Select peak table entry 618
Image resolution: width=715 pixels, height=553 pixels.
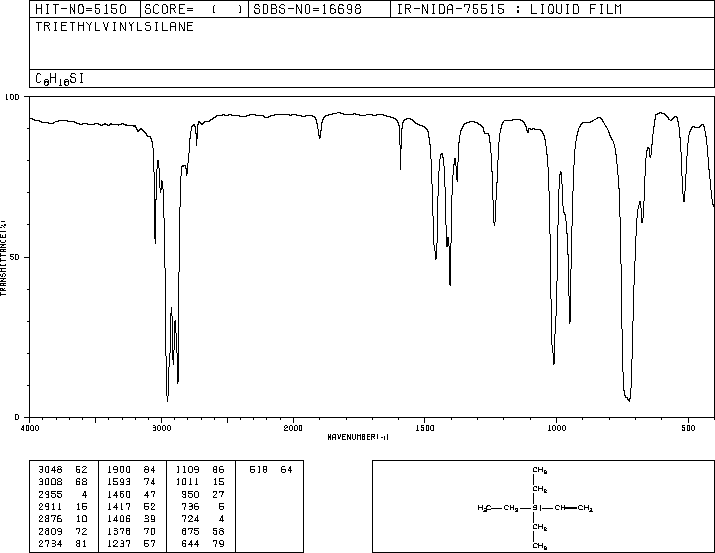259,470
